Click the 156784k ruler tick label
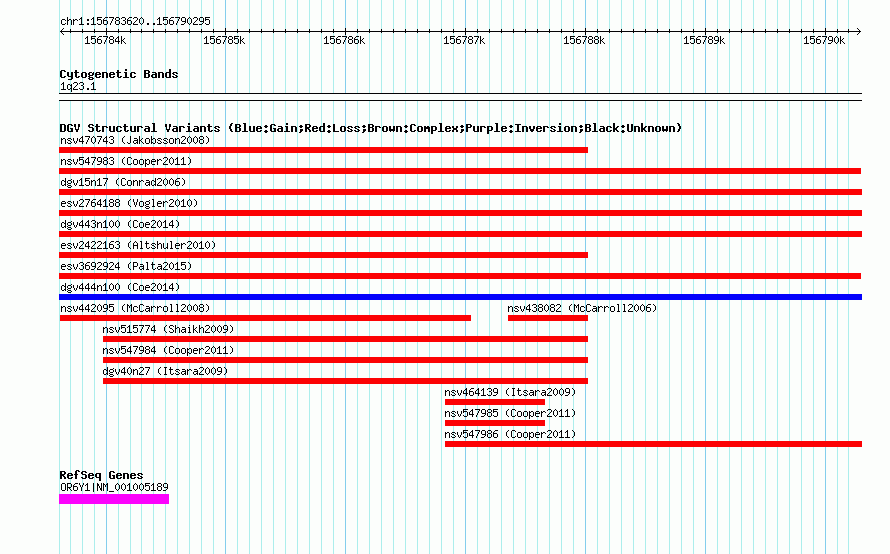This screenshot has height=554, width=890. click(105, 40)
